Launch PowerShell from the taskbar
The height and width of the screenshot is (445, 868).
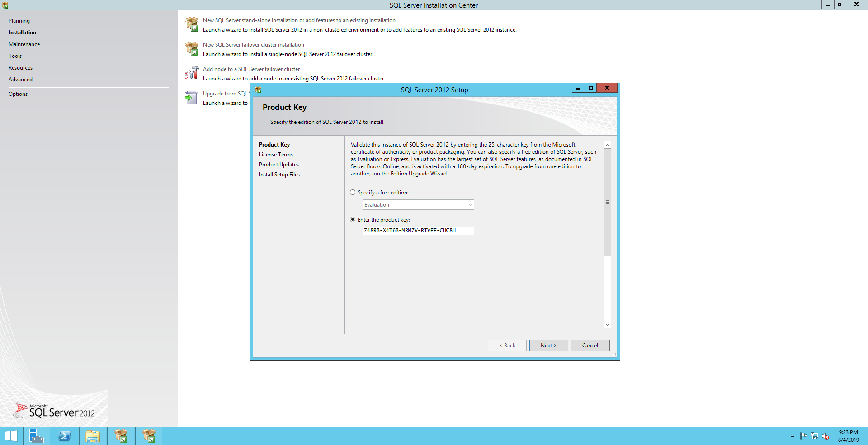point(65,436)
